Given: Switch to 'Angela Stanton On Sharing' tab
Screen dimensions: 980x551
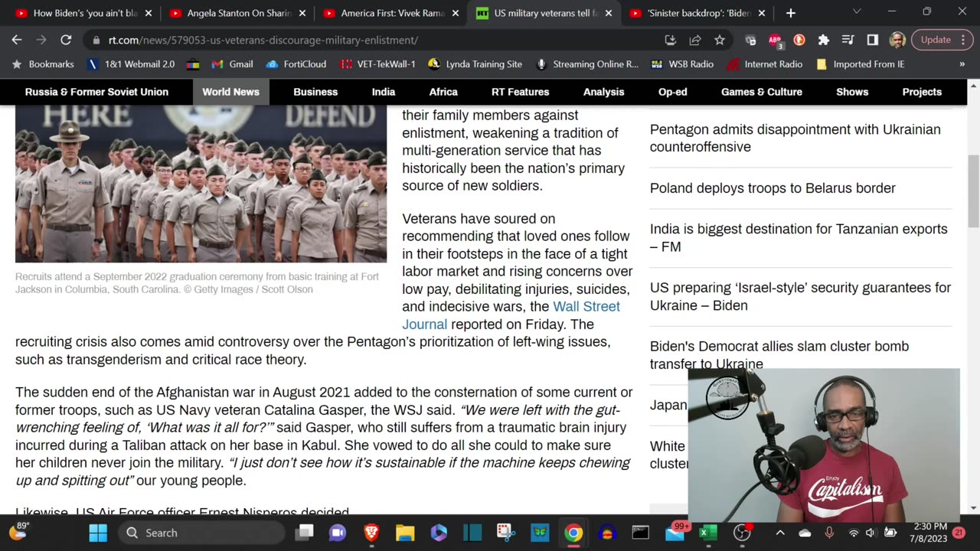Looking at the screenshot, I should (237, 13).
